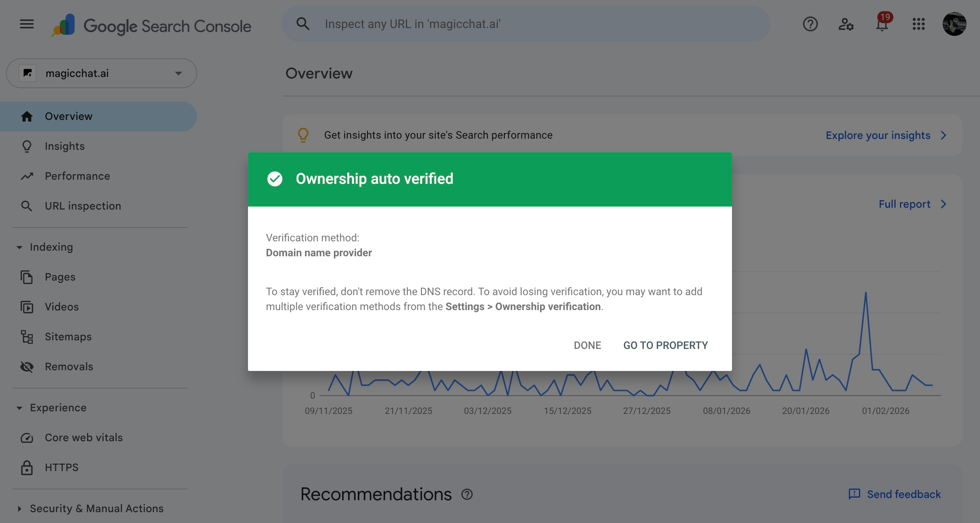Open the Sitemaps section

[x=99, y=337]
